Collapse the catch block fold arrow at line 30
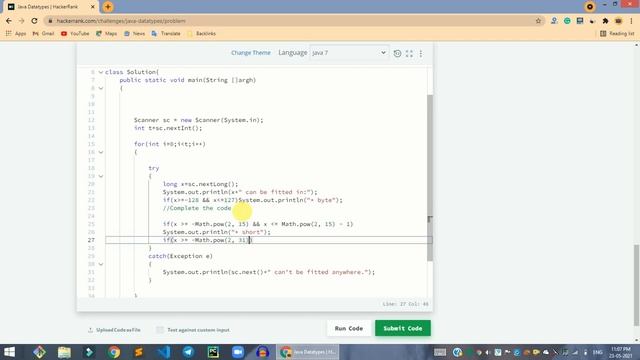 coord(101,264)
